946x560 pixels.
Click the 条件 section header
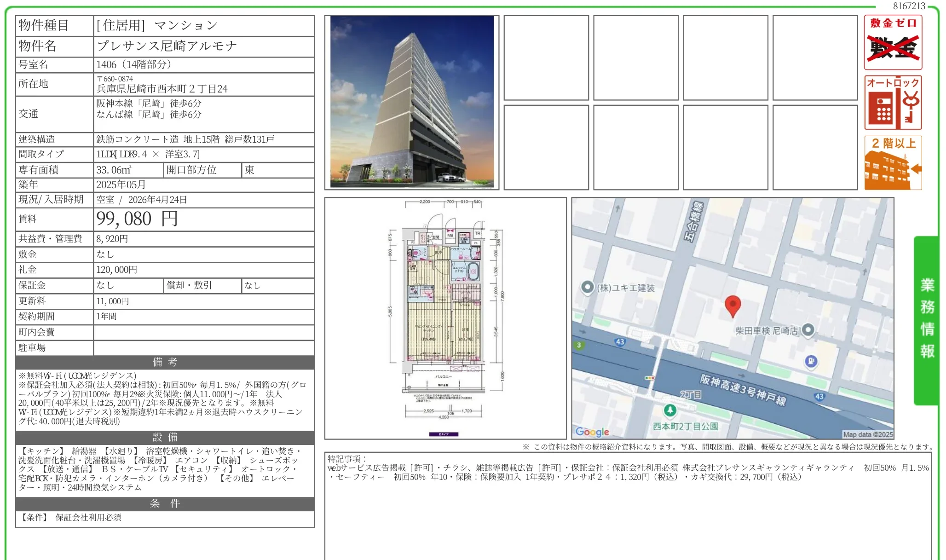click(165, 503)
